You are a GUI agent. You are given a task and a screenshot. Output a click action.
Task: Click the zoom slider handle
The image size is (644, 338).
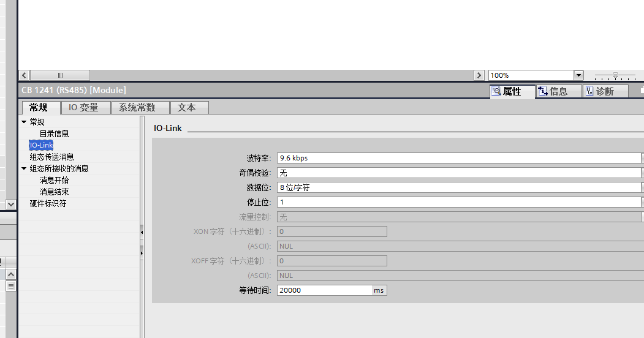(615, 75)
